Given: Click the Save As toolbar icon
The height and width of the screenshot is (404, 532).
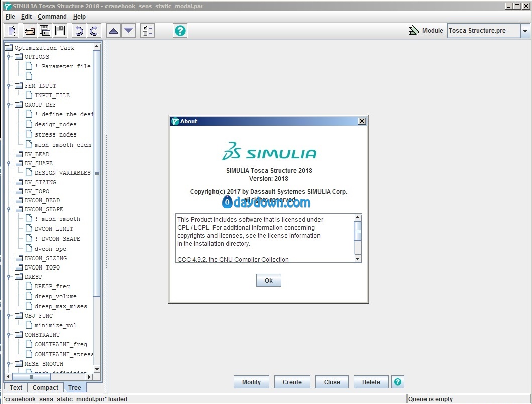Looking at the screenshot, I should [x=45, y=31].
